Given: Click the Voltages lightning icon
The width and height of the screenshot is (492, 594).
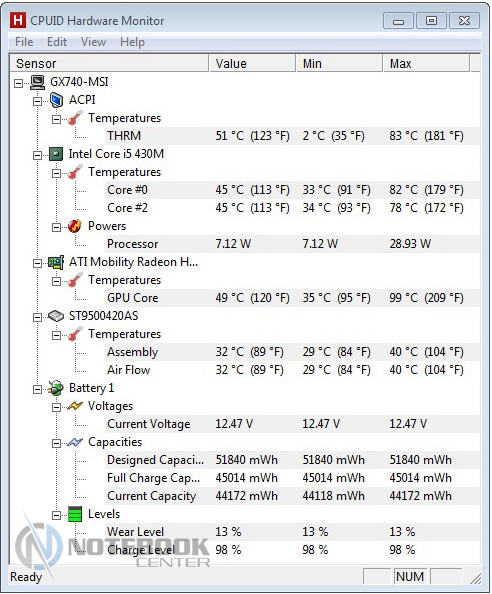Looking at the screenshot, I should click(75, 406).
